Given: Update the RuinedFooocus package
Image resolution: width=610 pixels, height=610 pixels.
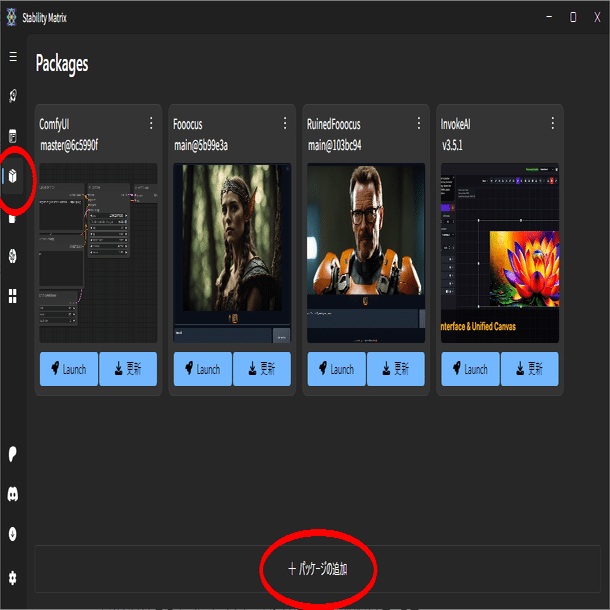Looking at the screenshot, I should (396, 369).
